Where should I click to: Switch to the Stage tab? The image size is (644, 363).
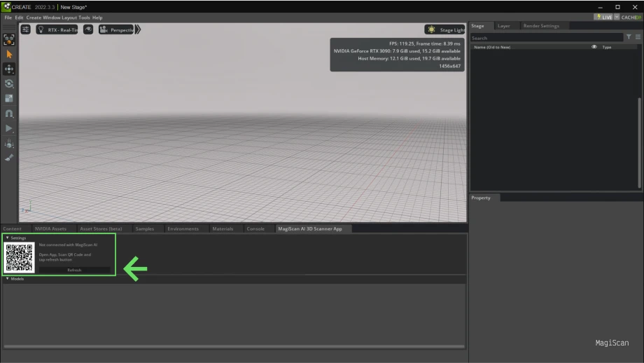(x=477, y=26)
